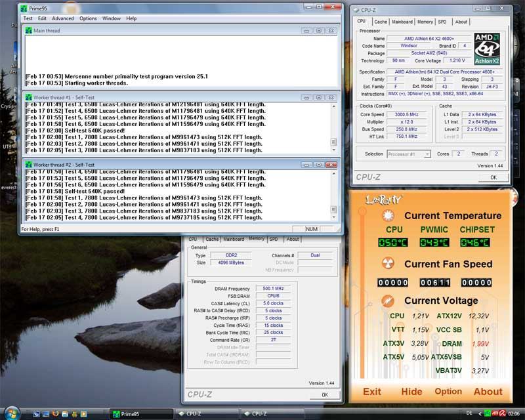Click About in the LanParty monitor
The width and height of the screenshot is (525, 420).
[x=488, y=392]
